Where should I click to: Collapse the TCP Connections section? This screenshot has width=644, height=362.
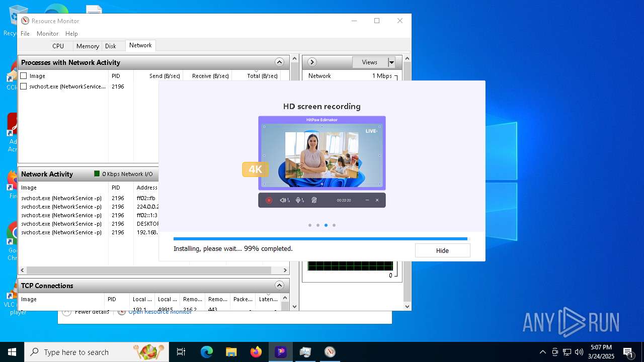(280, 286)
